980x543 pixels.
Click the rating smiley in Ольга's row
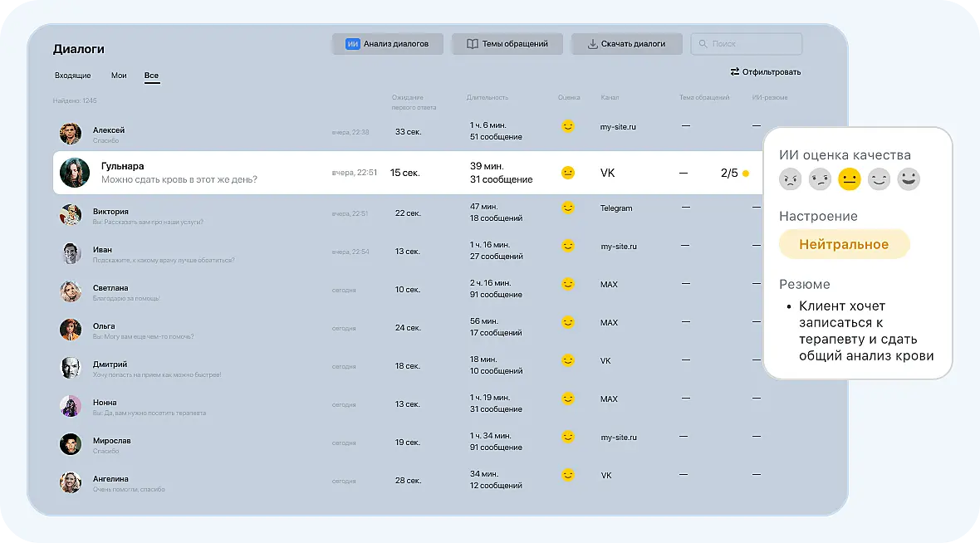567,322
